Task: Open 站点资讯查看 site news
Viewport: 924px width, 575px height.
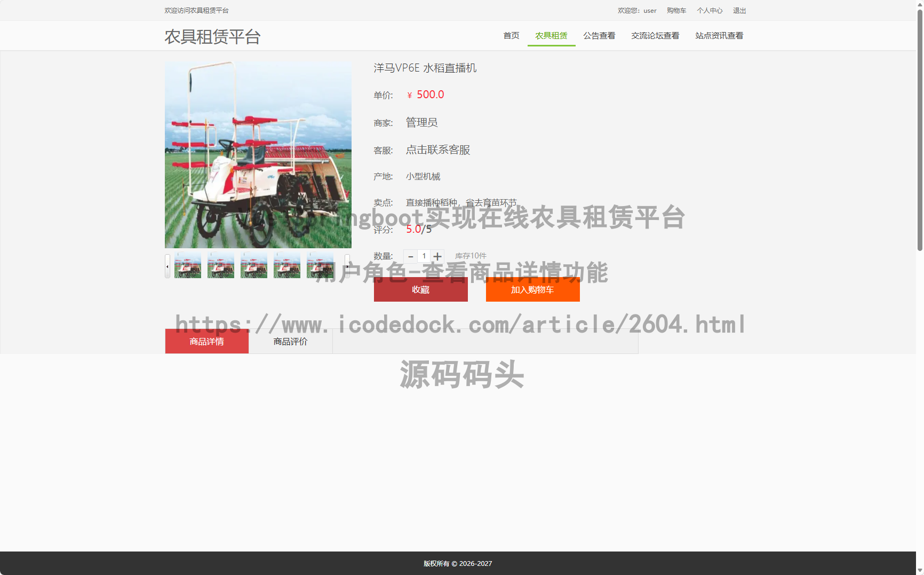Action: pos(719,35)
